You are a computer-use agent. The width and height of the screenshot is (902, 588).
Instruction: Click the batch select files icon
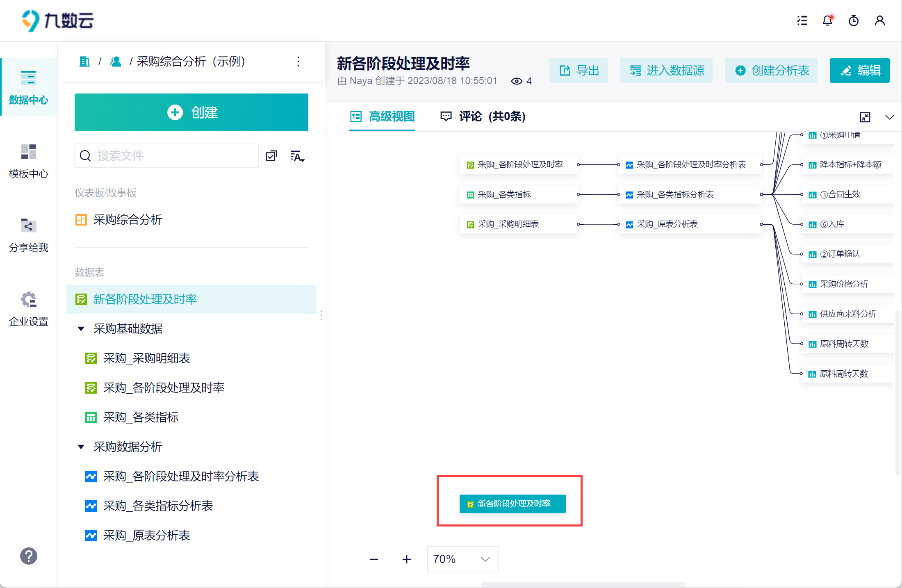(x=271, y=156)
